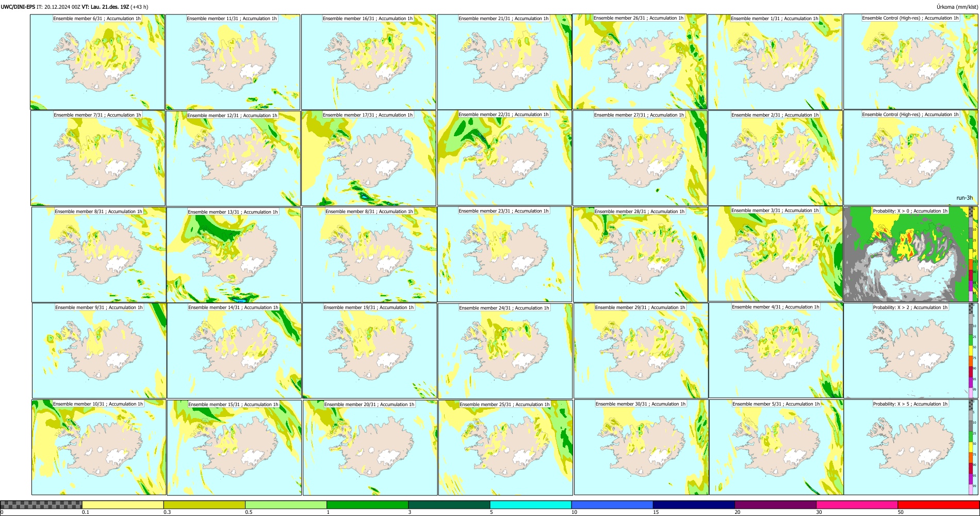This screenshot has width=980, height=516.
Task: Choose the purple 20–30 legend swatch
Action: 775,505
